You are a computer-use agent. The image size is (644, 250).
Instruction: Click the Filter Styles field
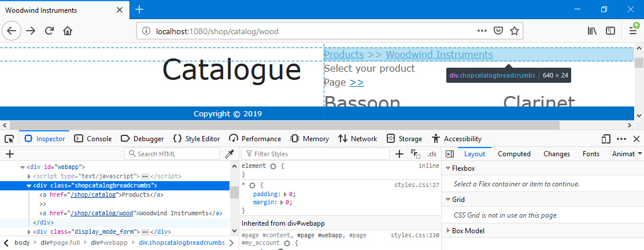[315, 154]
